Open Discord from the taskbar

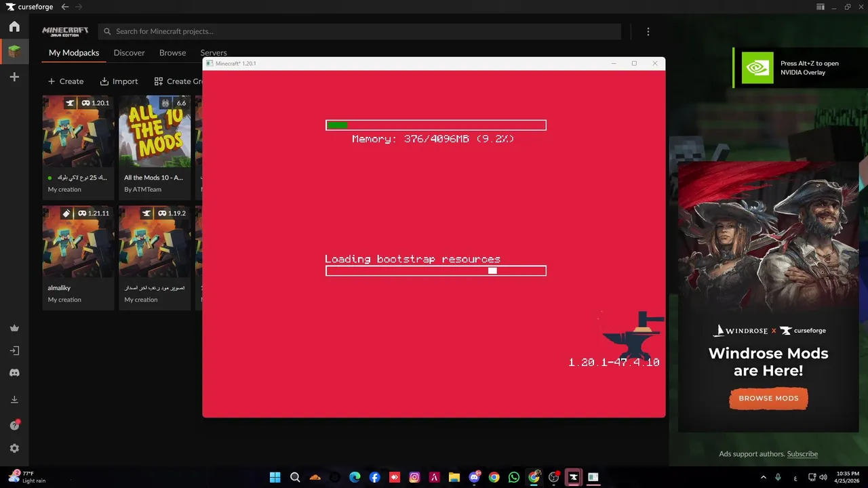coord(475,477)
